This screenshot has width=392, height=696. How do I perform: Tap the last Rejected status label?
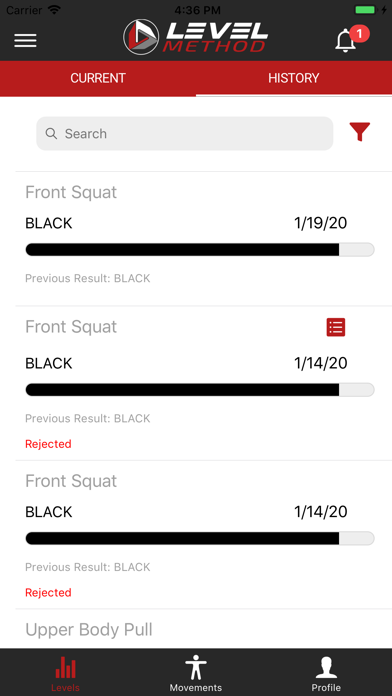pyautogui.click(x=48, y=593)
